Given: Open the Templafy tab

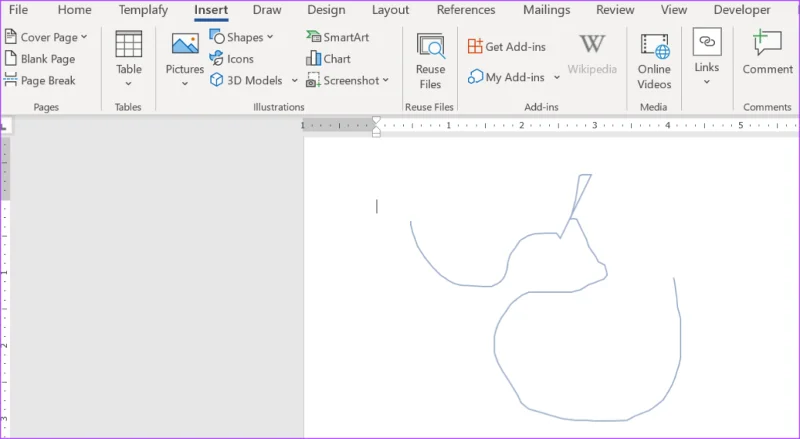Looking at the screenshot, I should click(x=143, y=10).
